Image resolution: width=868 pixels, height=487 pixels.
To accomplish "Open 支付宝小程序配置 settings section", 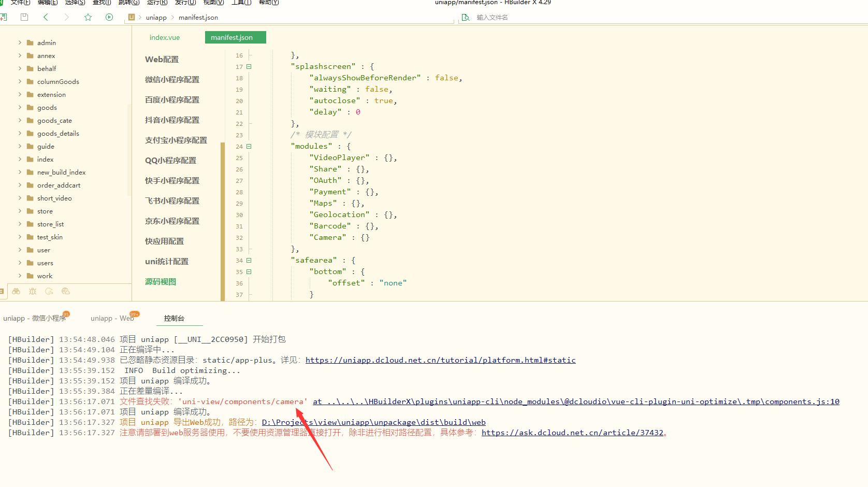I will coord(176,140).
